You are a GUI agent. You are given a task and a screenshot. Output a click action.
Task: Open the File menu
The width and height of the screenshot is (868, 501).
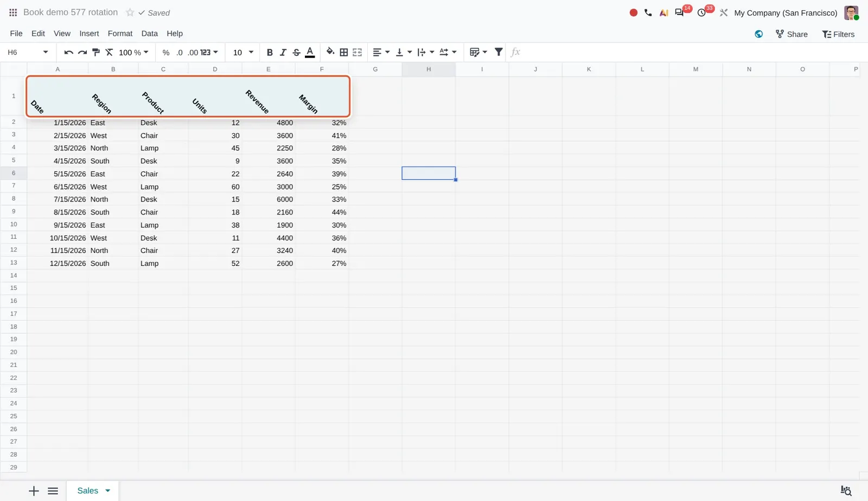[x=16, y=33]
